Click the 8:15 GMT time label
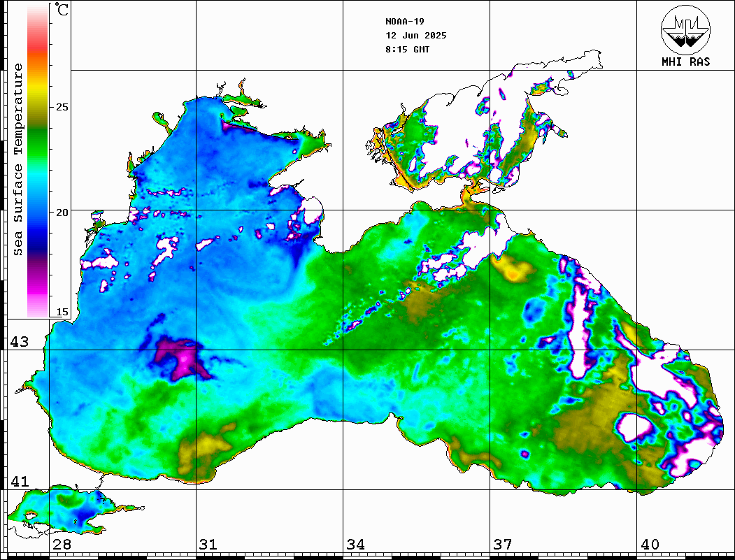The height and width of the screenshot is (560, 735). click(x=408, y=50)
